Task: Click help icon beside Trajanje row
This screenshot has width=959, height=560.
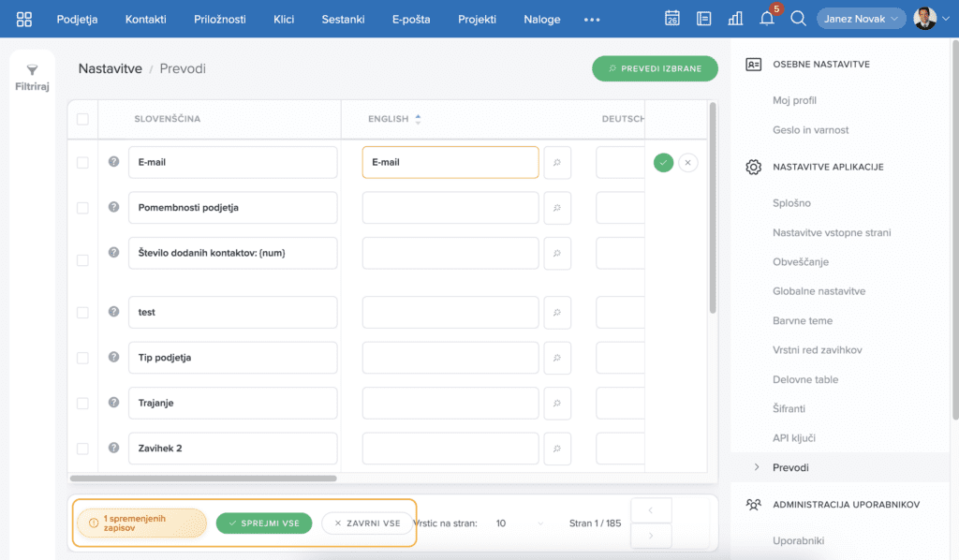Action: pyautogui.click(x=114, y=402)
